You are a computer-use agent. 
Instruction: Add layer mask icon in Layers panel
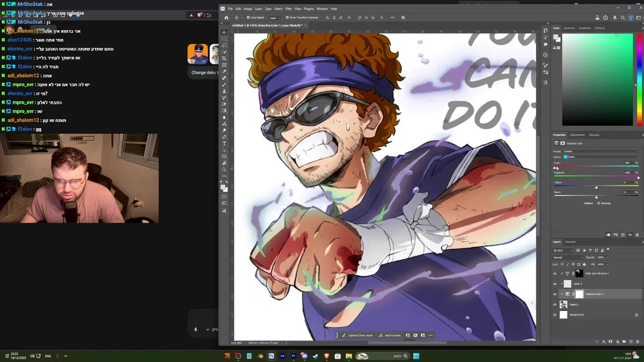click(610, 341)
